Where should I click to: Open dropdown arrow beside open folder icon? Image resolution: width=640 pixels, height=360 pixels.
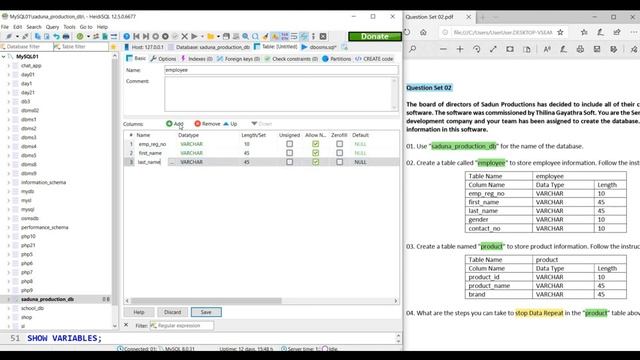[x=218, y=36]
